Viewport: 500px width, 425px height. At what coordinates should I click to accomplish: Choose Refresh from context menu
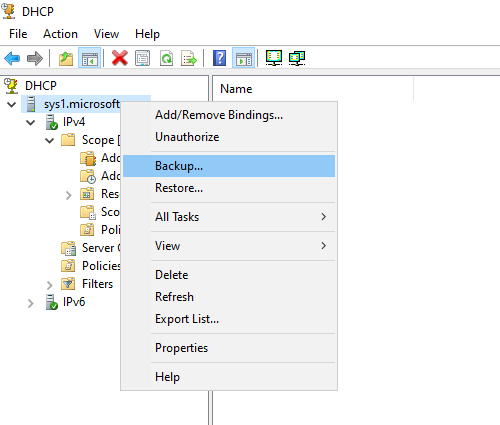pos(229,297)
